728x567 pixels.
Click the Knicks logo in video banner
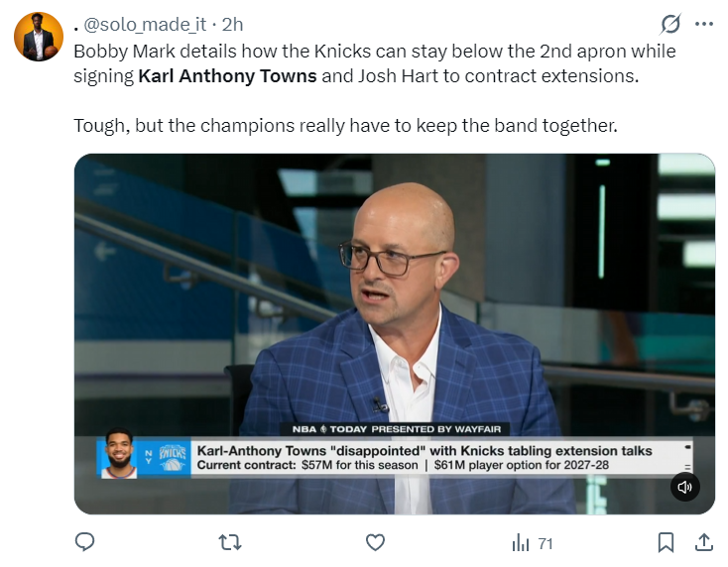tap(173, 458)
